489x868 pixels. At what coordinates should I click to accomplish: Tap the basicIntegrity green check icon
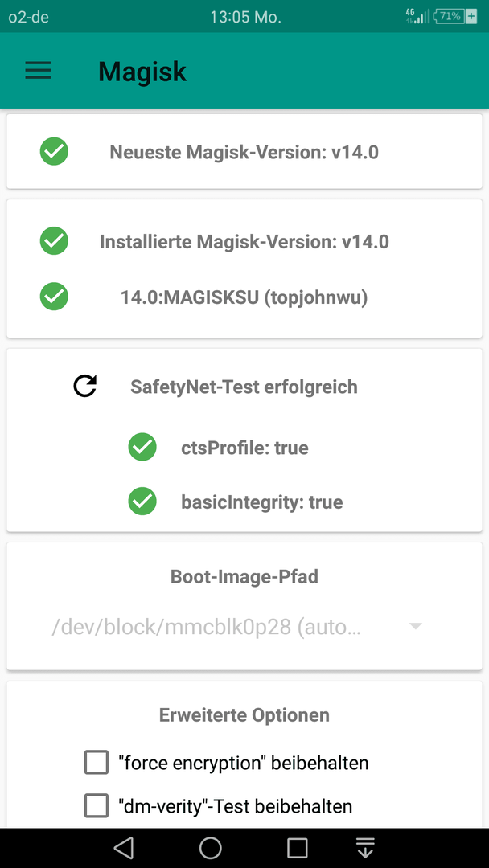coord(142,502)
